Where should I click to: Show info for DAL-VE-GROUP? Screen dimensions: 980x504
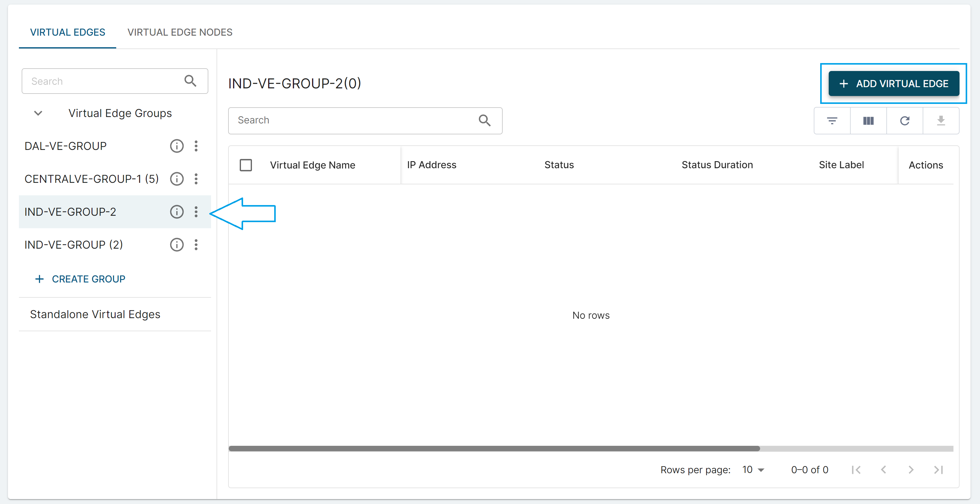tap(177, 146)
